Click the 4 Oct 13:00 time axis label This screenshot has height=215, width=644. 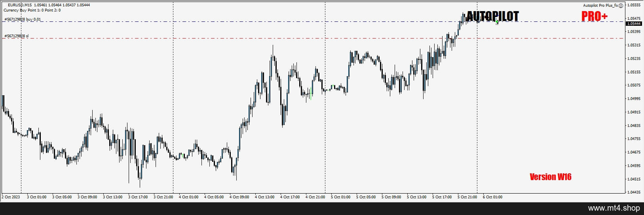[264, 197]
